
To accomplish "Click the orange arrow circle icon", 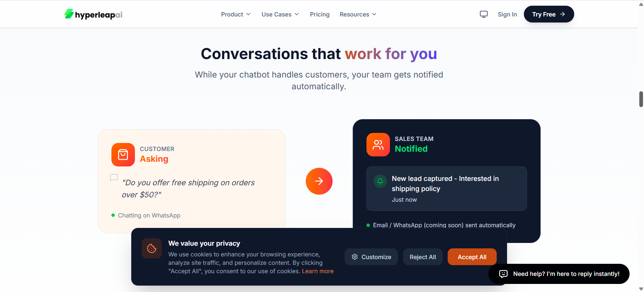I will click(319, 181).
